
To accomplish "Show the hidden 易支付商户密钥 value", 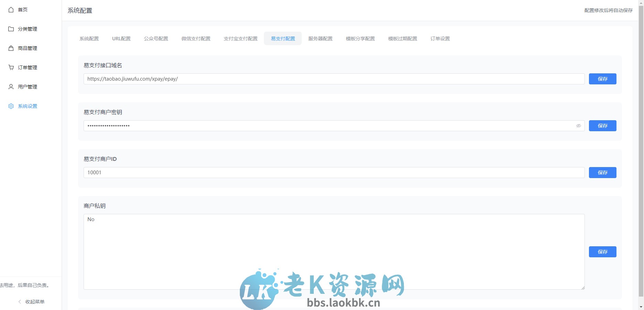I will 579,126.
